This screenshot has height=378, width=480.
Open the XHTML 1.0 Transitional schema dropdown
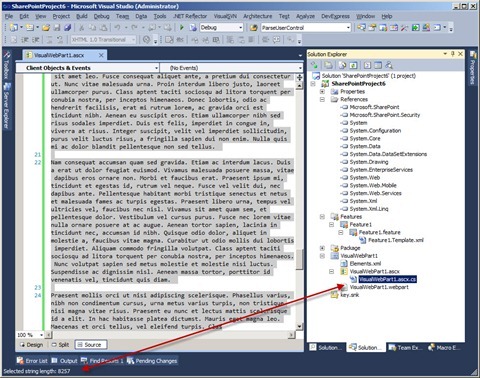point(134,40)
